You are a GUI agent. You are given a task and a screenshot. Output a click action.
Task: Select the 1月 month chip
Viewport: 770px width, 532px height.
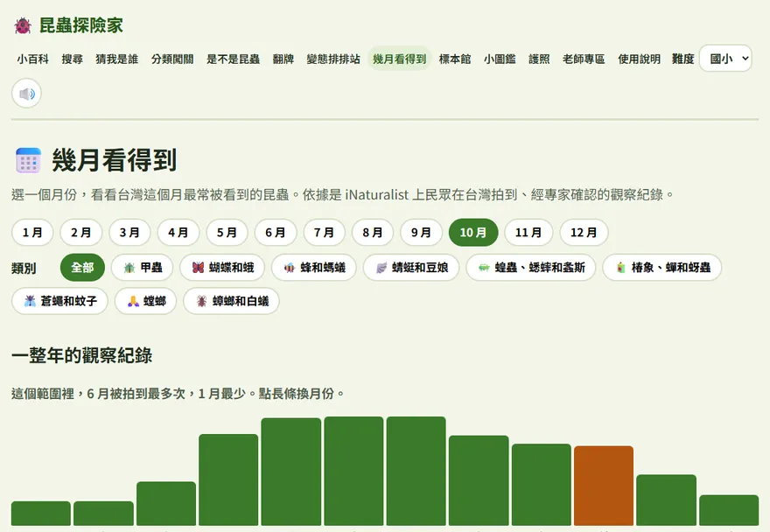click(32, 233)
